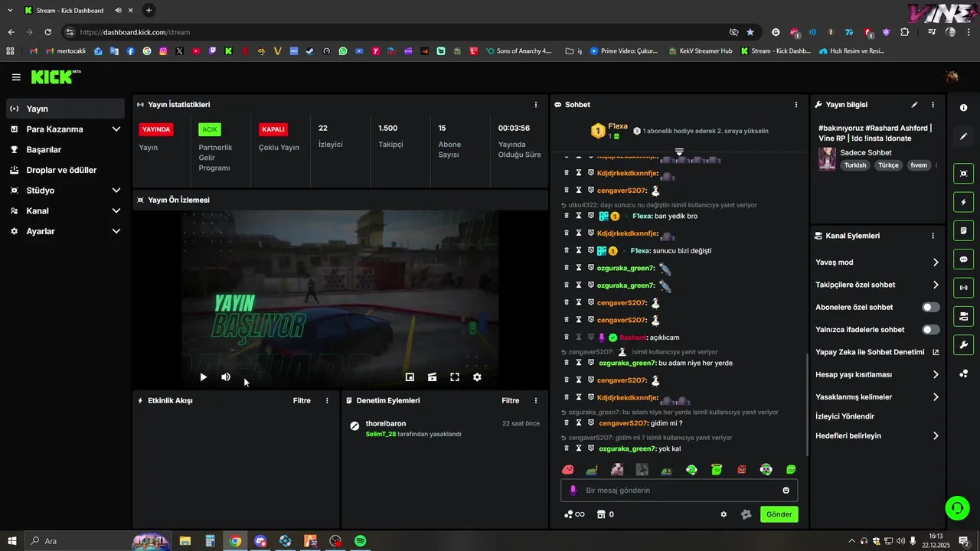
Task: Toggle the camera channel actions sidebar icon
Action: click(963, 316)
